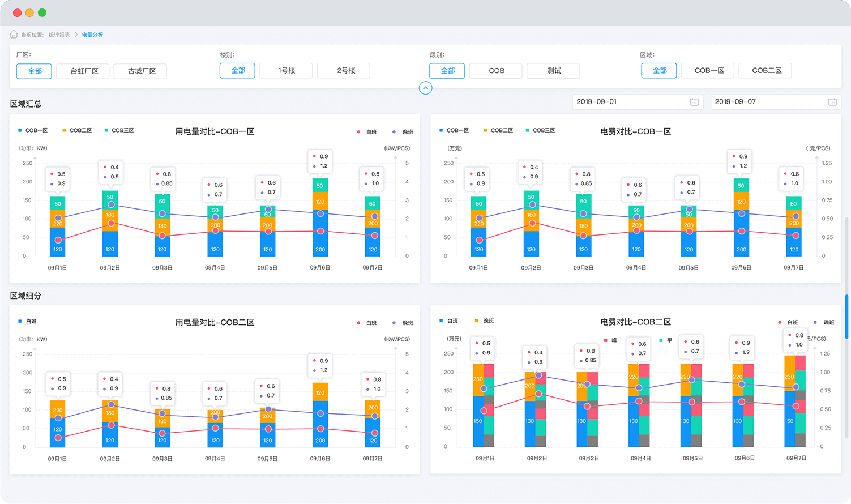Select 全部 under the 段别 filter
This screenshot has height=504, width=851.
[447, 71]
